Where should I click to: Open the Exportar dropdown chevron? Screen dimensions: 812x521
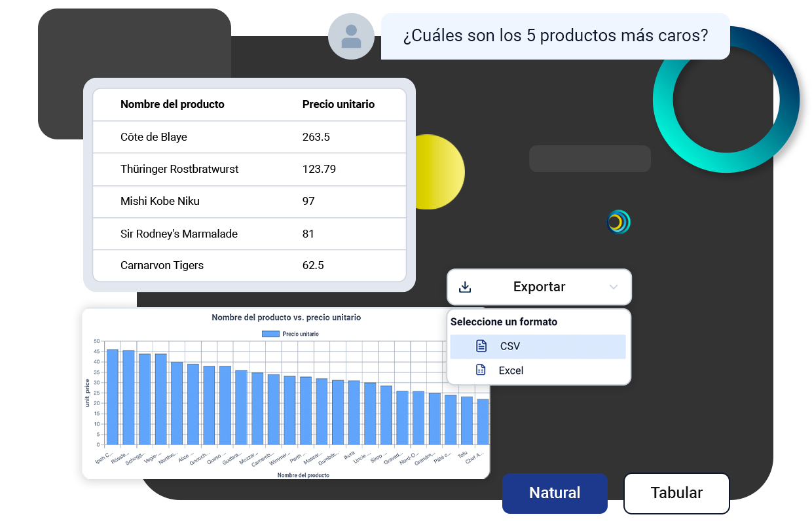614,287
